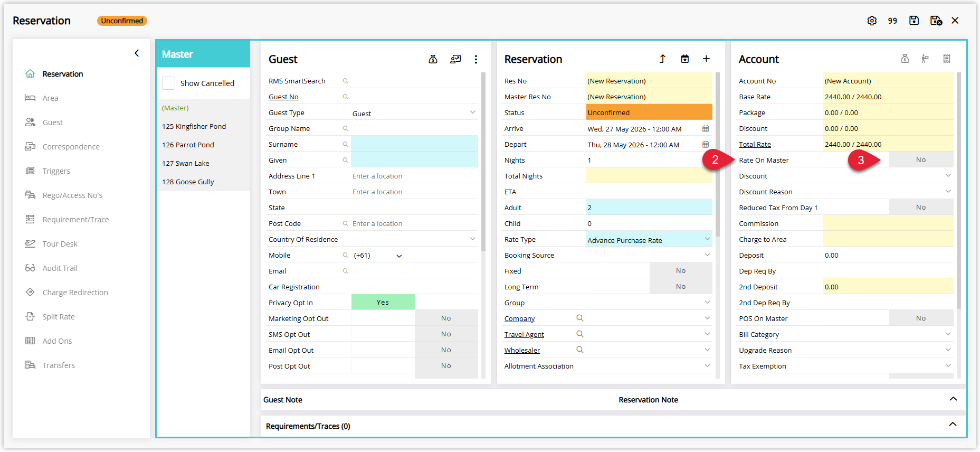Open the Tax Exemption dropdown
980x452 pixels.
(948, 366)
